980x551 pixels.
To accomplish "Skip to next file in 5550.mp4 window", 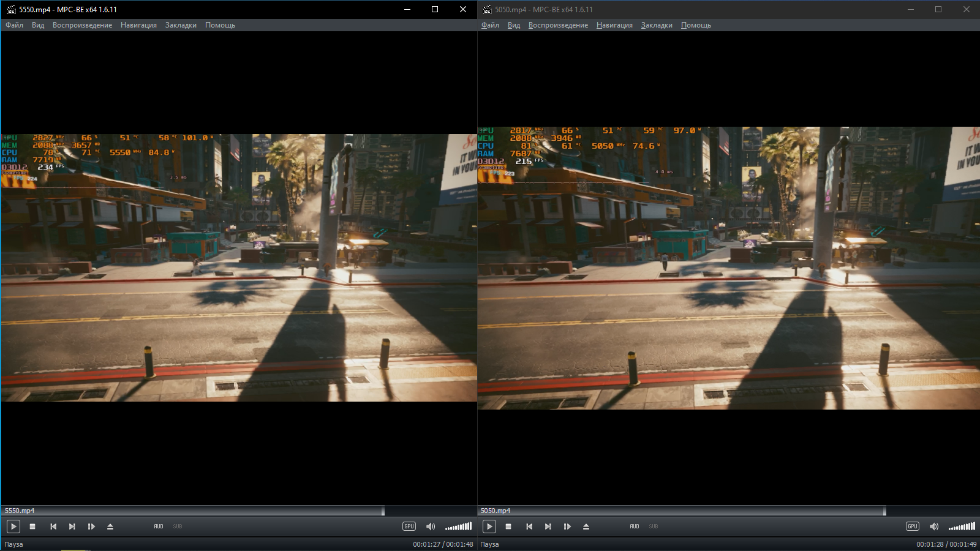I will [x=72, y=527].
